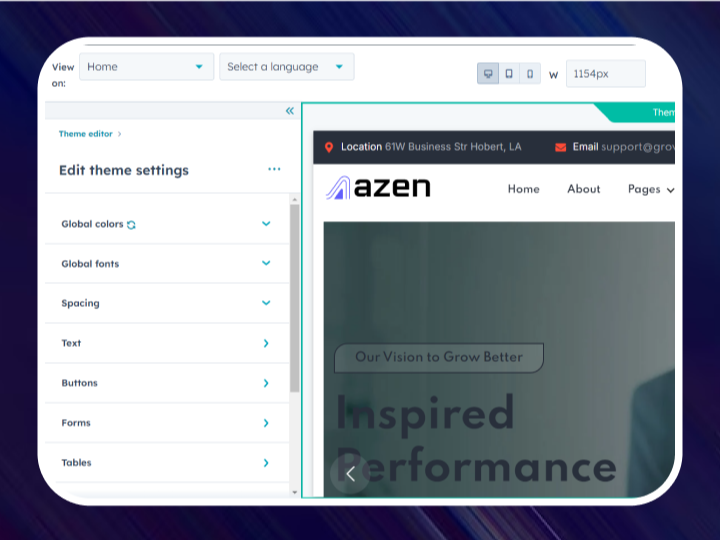Click the Global colors refresh icon
The image size is (720, 540).
tap(131, 225)
